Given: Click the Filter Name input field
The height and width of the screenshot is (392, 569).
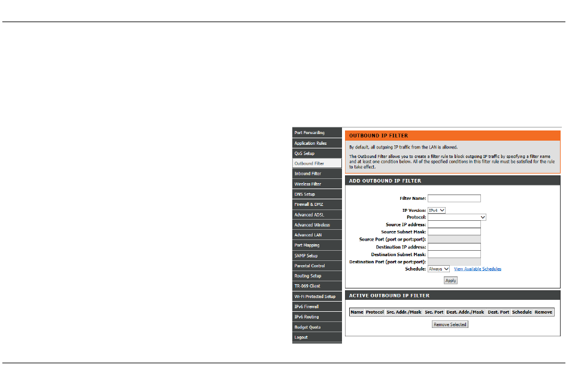Looking at the screenshot, I should (454, 198).
